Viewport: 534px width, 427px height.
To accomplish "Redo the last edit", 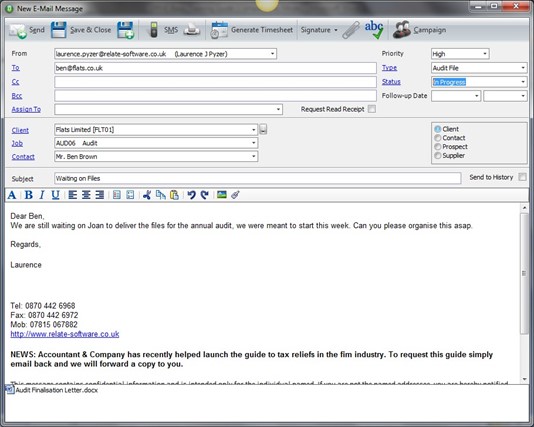I will tap(204, 195).
